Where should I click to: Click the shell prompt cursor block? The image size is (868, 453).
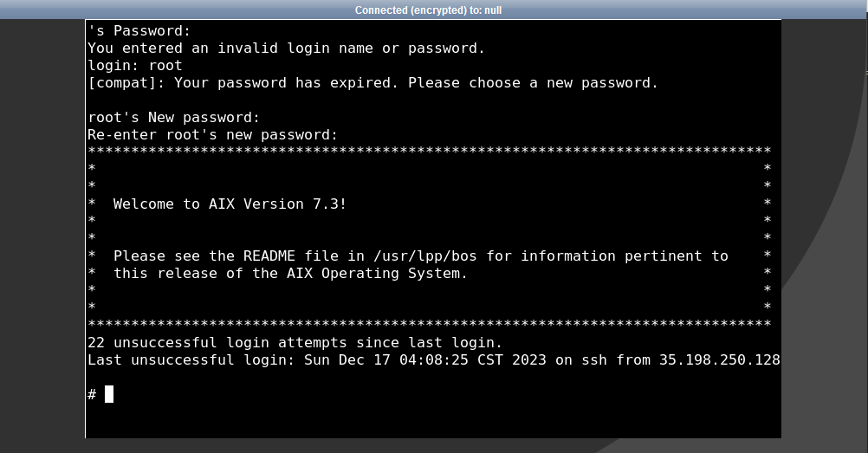109,394
